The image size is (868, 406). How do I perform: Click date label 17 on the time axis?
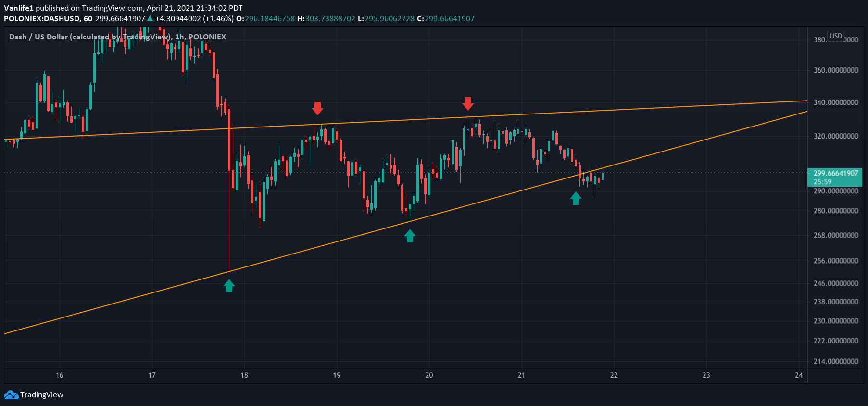tap(152, 375)
